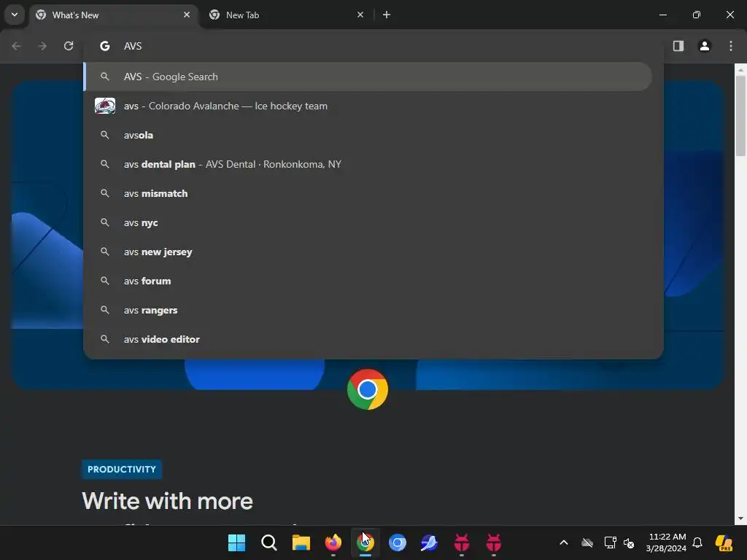Select the avs video editor suggestion
Image resolution: width=747 pixels, height=560 pixels.
(368, 339)
